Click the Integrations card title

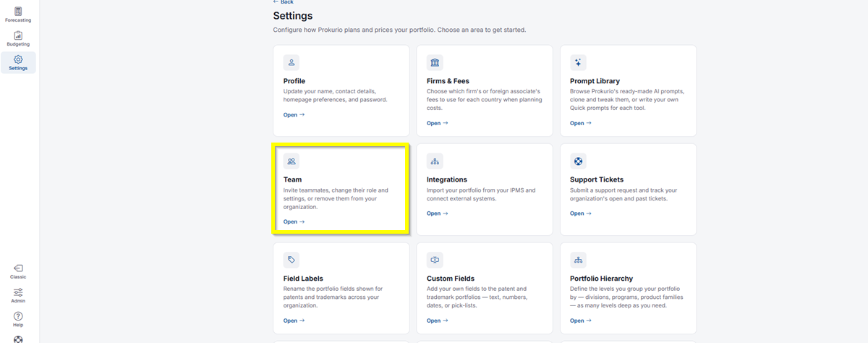tap(447, 179)
